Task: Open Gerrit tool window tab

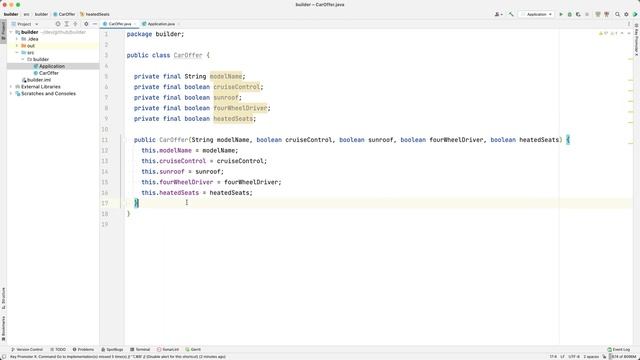Action: [193, 350]
